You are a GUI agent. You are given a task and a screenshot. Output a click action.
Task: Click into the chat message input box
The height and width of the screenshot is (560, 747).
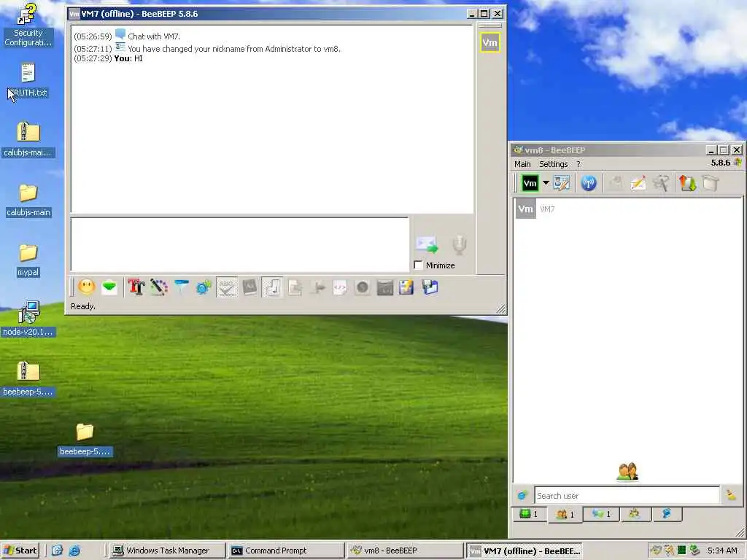[239, 244]
